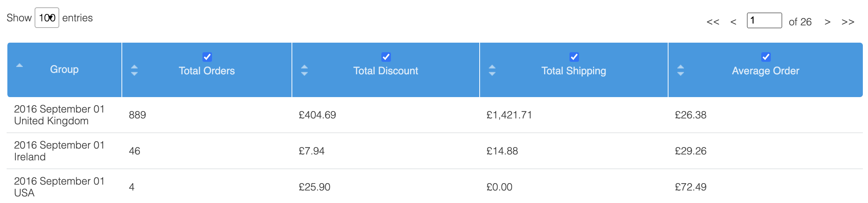868x203 pixels.
Task: Click the Total Discount sort arrows
Action: pos(304,70)
